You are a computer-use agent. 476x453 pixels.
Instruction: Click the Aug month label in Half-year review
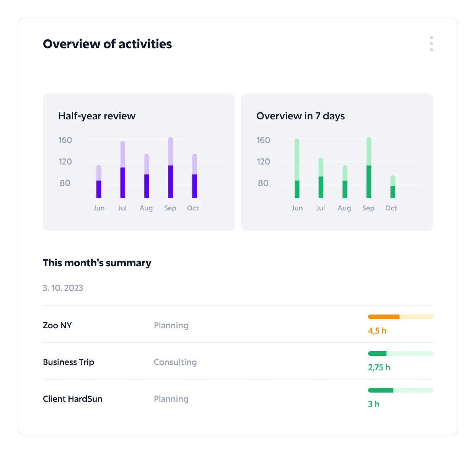pyautogui.click(x=146, y=208)
